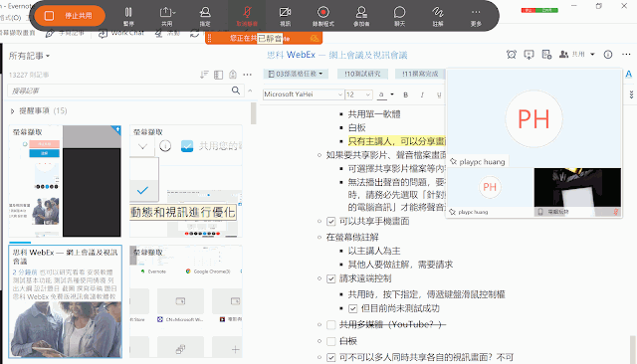Click the blue A formatting icon
This screenshot has height=364, width=637.
(x=628, y=74)
